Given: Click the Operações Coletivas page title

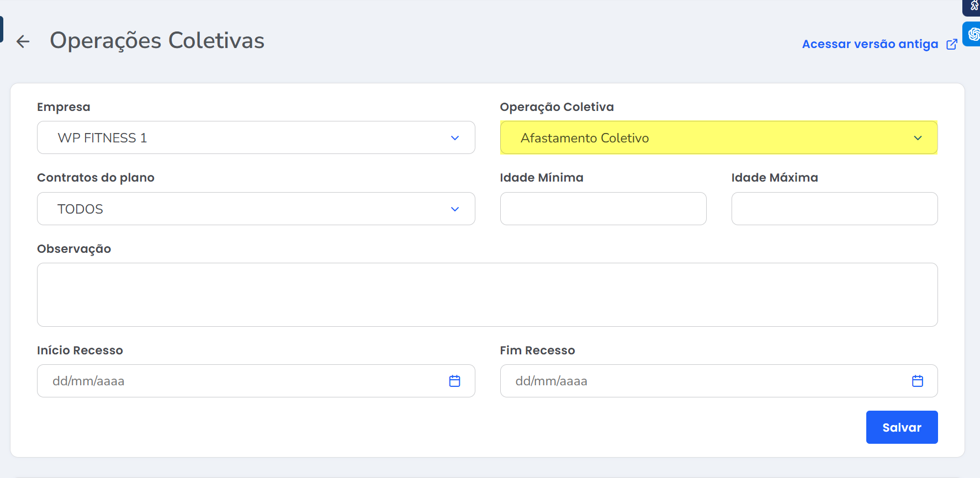Looking at the screenshot, I should [x=157, y=41].
